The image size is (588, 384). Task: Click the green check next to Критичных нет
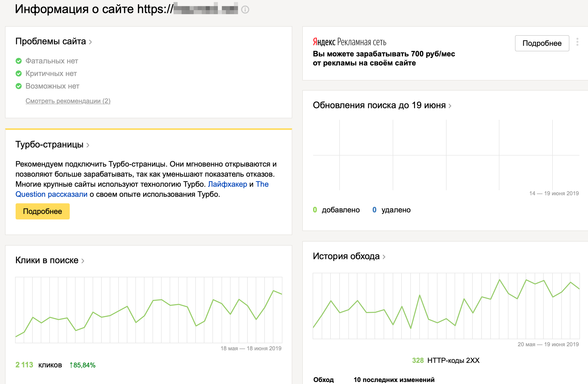(x=19, y=73)
